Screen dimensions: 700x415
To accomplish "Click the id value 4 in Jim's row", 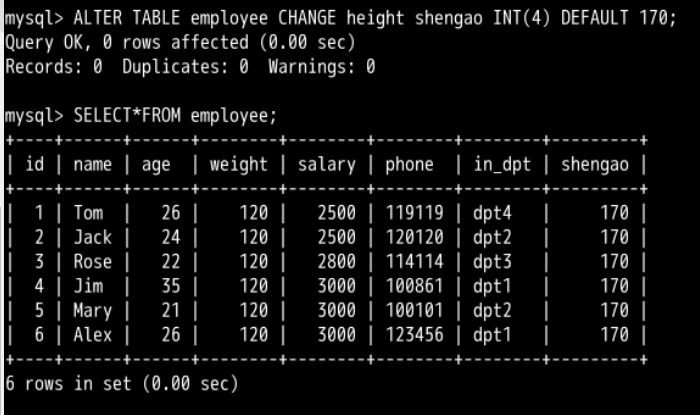I will click(39, 286).
